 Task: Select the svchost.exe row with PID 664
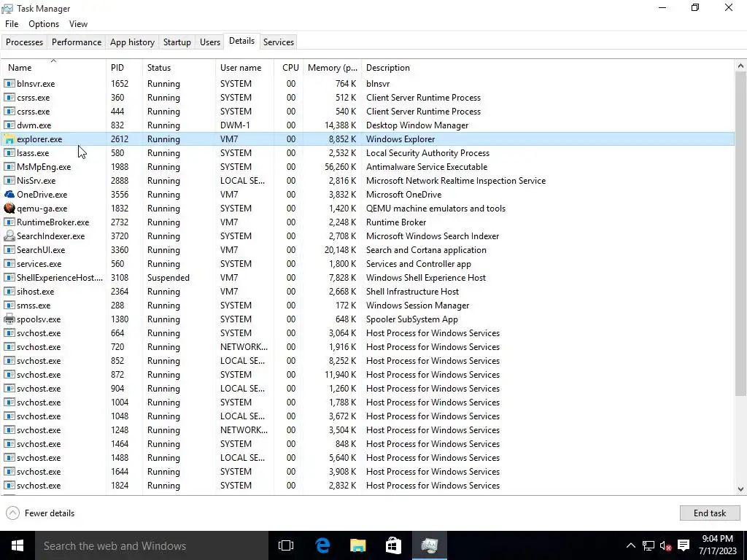368,332
